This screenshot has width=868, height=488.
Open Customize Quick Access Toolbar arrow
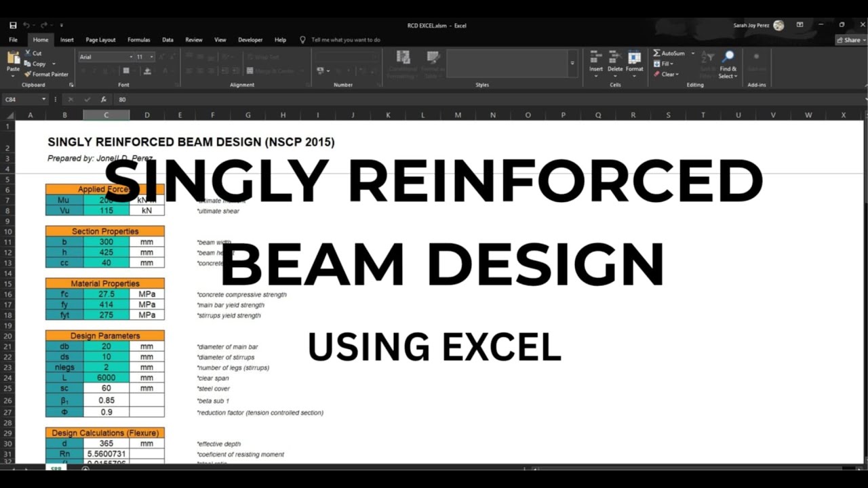coord(61,25)
